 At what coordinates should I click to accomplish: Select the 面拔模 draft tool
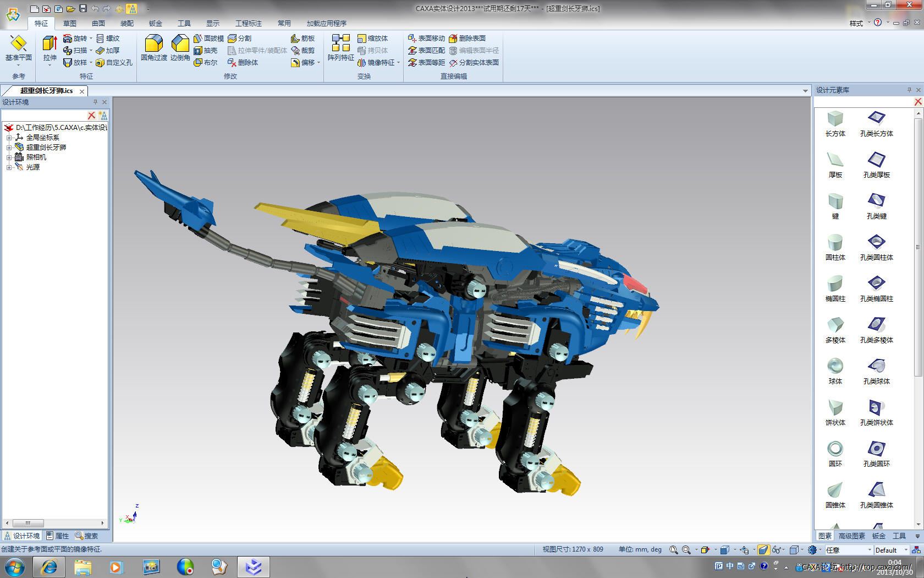point(208,38)
